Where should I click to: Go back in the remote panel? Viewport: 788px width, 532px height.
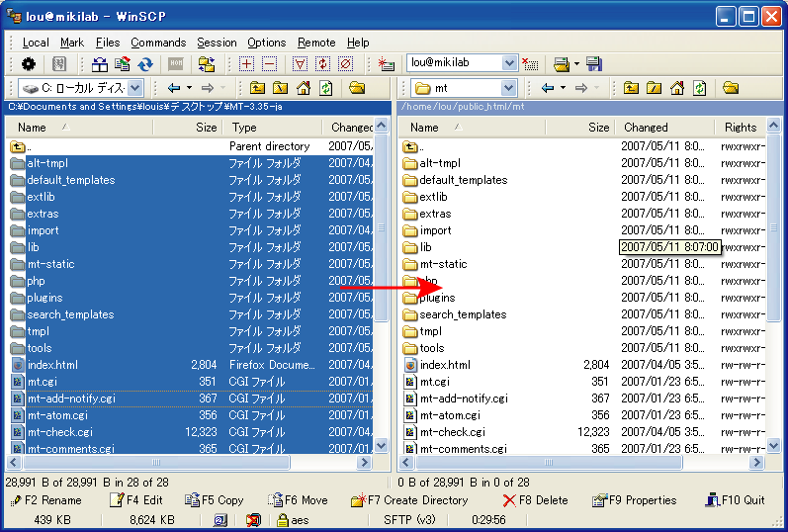tap(548, 88)
